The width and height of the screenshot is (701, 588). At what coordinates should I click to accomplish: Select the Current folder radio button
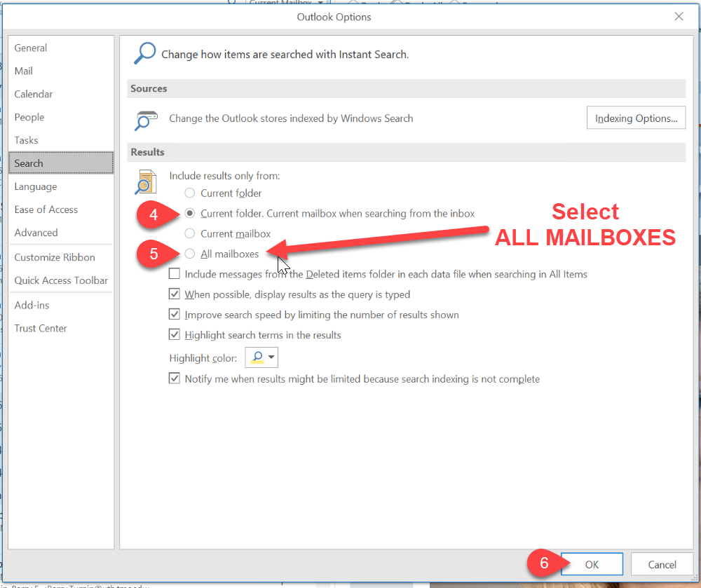[189, 193]
